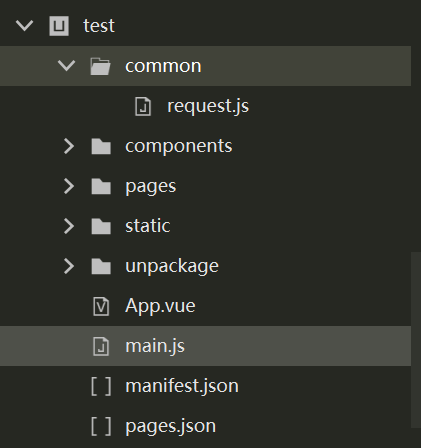Click the open folder icon for common

(x=100, y=66)
